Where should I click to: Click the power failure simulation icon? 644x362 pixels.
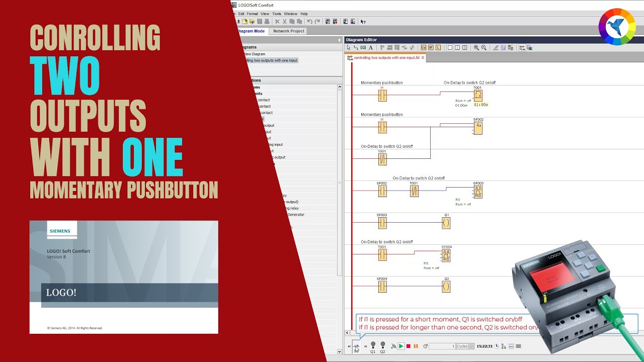tap(393, 346)
